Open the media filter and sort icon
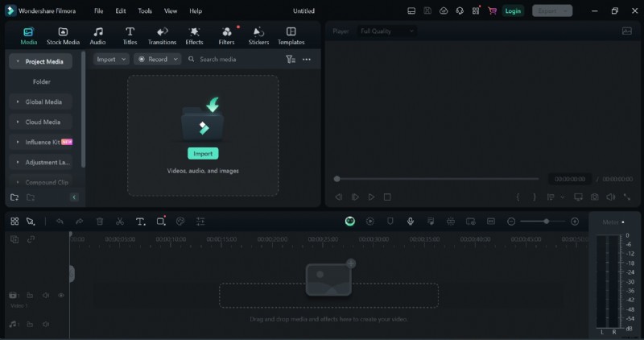Viewport: 644px width, 340px height. (291, 59)
